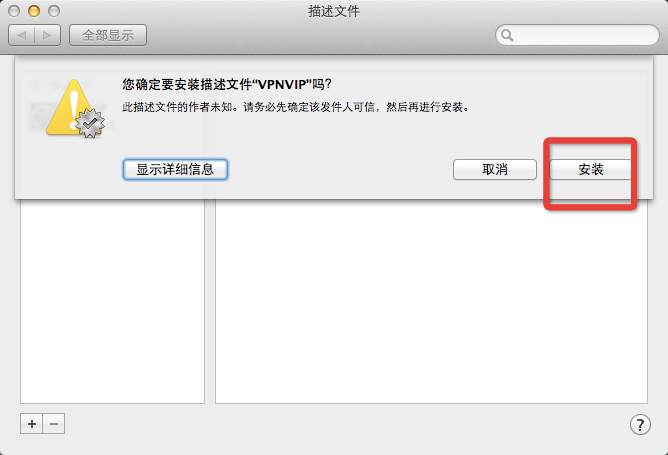
Task: Minimize the window with the yellow button
Action: 34,11
